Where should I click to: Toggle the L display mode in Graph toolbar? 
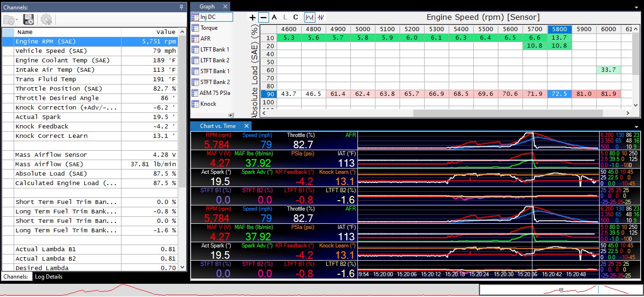tap(285, 17)
